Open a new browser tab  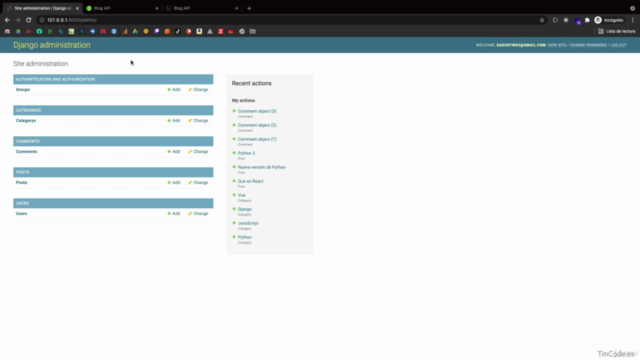pyautogui.click(x=249, y=8)
